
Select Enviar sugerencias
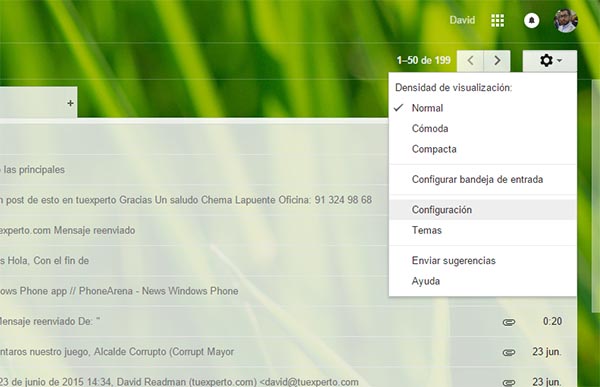click(483, 261)
